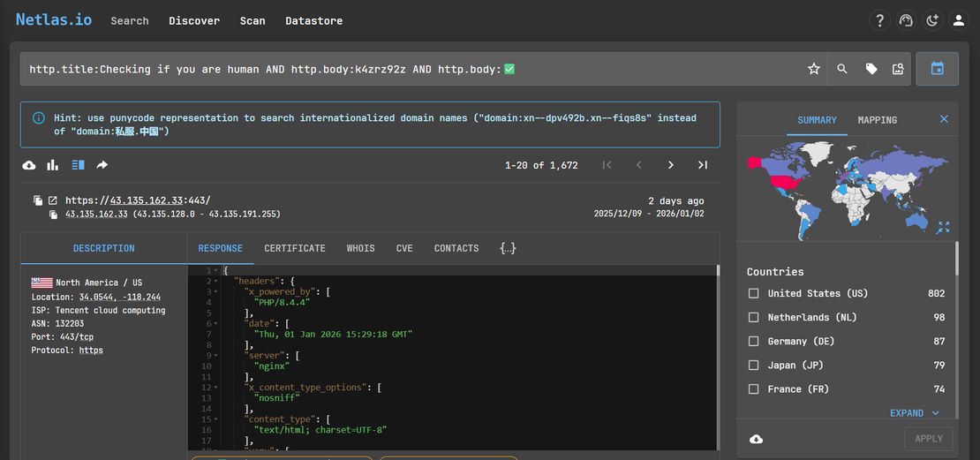The height and width of the screenshot is (460, 980).
Task: Collapse the "headers" node in JSON response
Action: (x=217, y=281)
